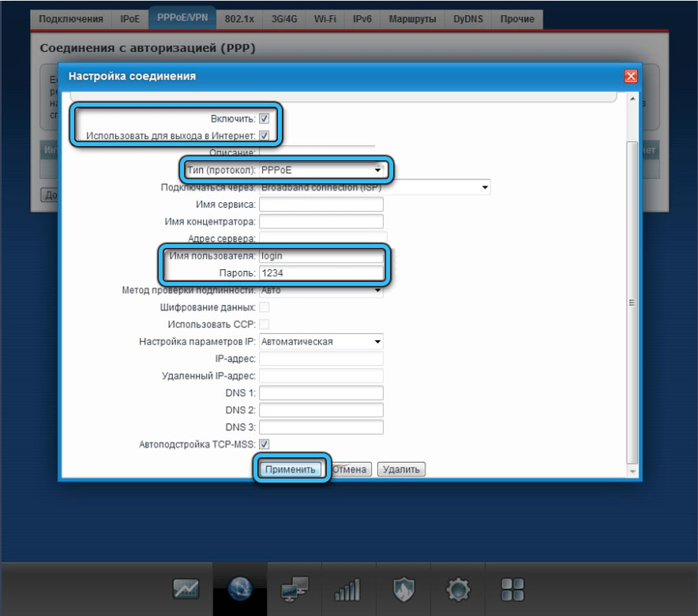Click the dialog scrollbar up arrow
The image size is (698, 616).
[x=632, y=99]
